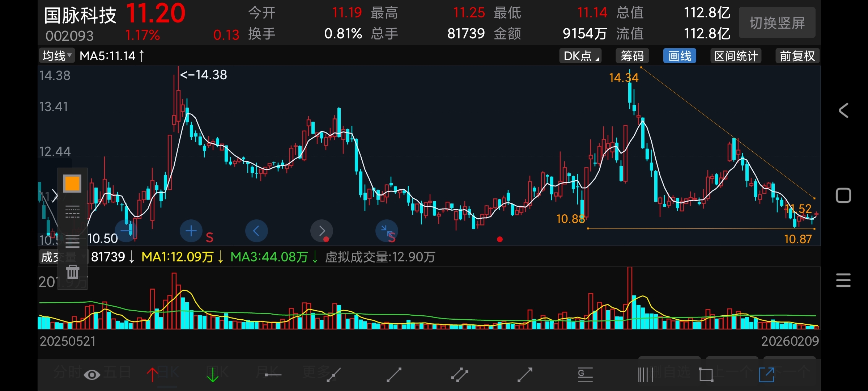
Task: Toggle drawing visibility with the eye icon
Action: 92,375
